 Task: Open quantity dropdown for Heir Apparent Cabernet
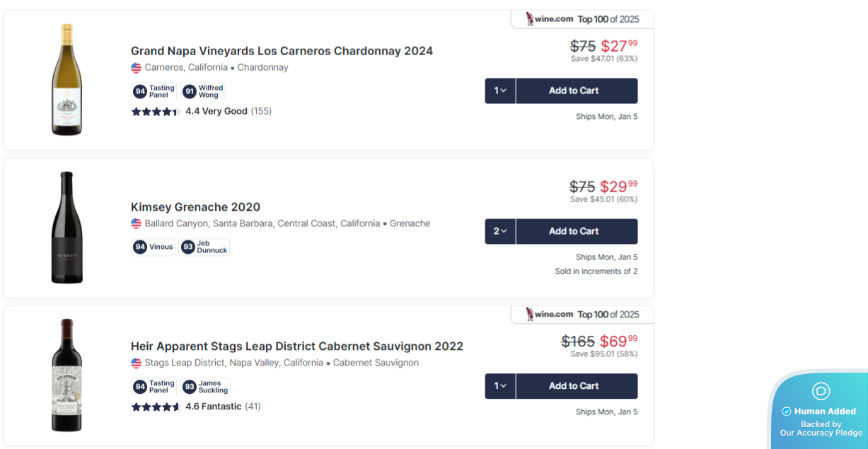pyautogui.click(x=500, y=386)
